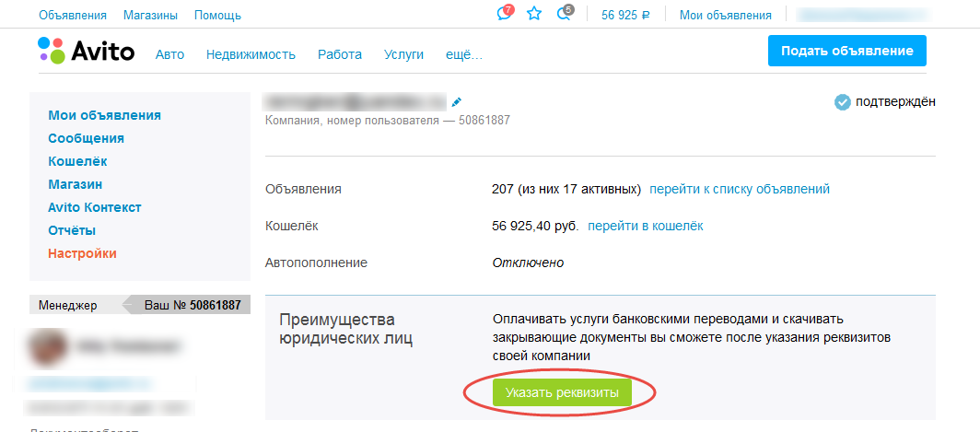Open the Магазины top link

coord(150,15)
